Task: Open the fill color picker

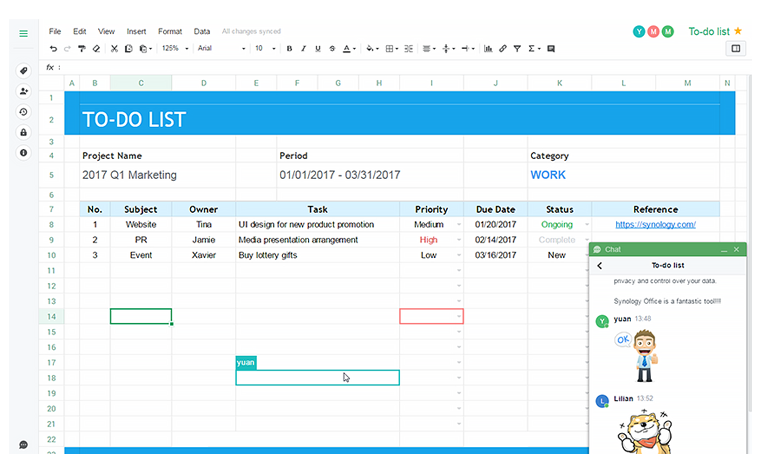Action: (370, 48)
